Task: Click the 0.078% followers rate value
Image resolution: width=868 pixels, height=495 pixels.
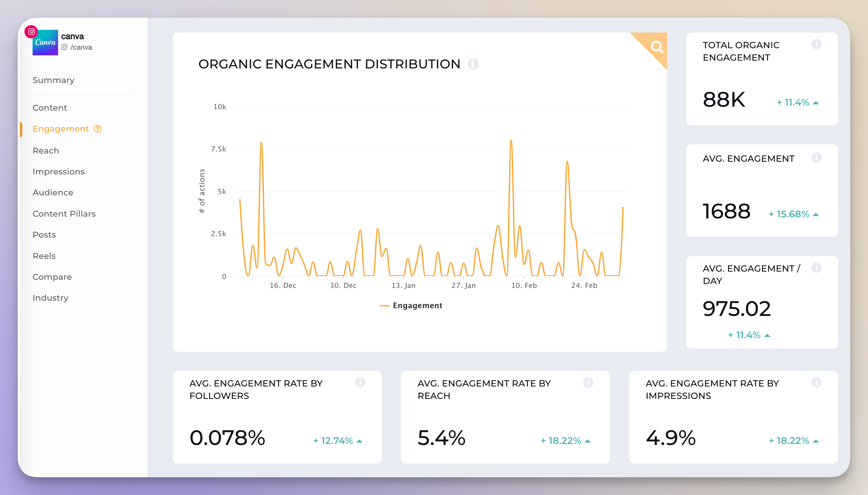Action: [227, 438]
